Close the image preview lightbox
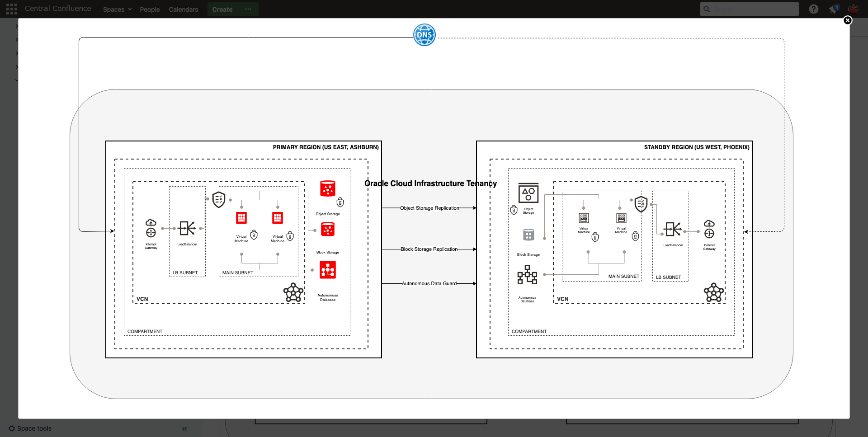Viewport: 868px width, 437px height. click(848, 20)
